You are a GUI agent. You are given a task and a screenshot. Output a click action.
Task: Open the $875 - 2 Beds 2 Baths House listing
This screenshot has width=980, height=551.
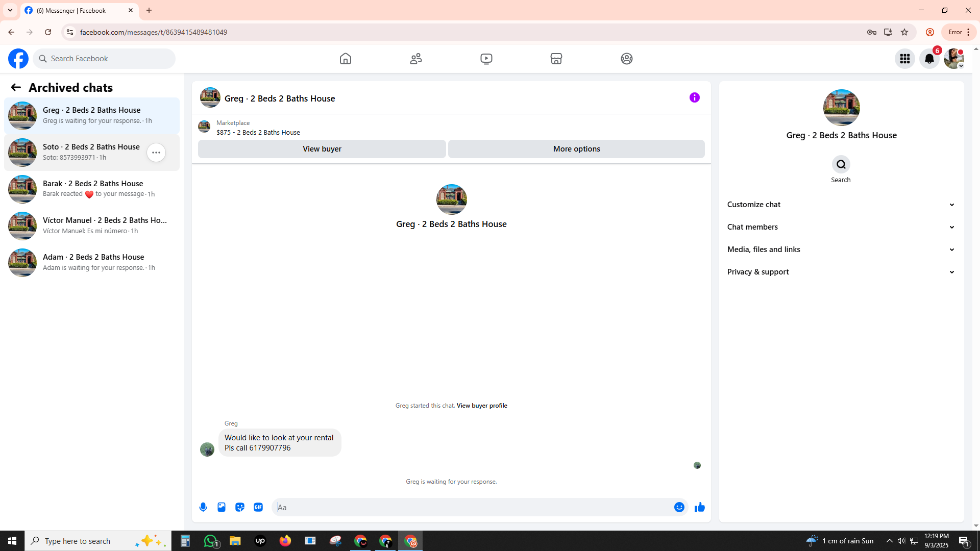(x=258, y=132)
